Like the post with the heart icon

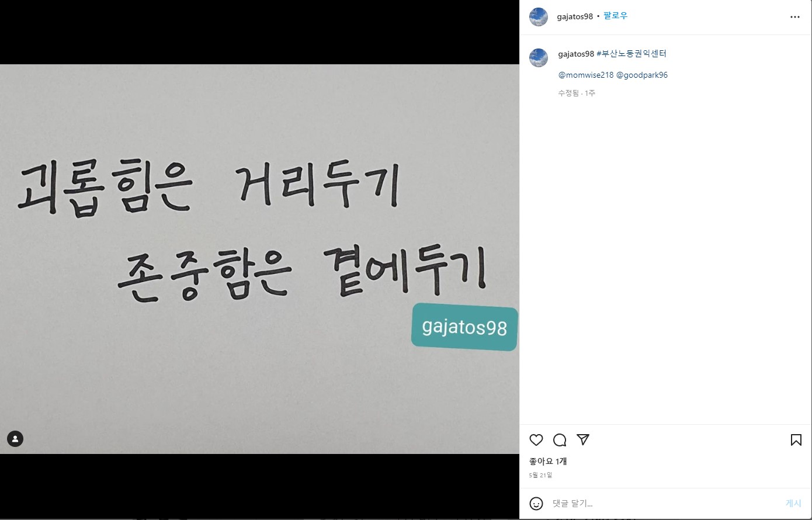click(536, 440)
